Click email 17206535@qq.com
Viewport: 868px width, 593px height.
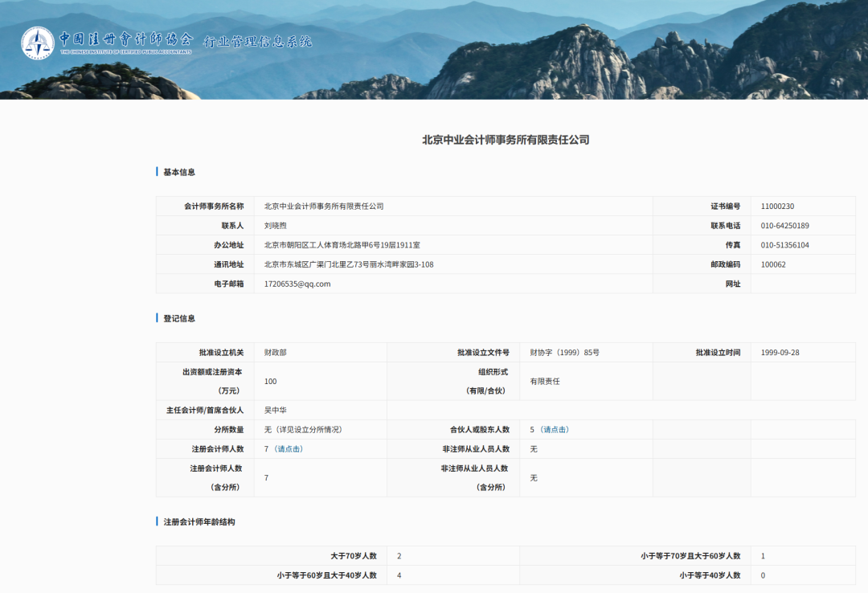[x=297, y=284]
